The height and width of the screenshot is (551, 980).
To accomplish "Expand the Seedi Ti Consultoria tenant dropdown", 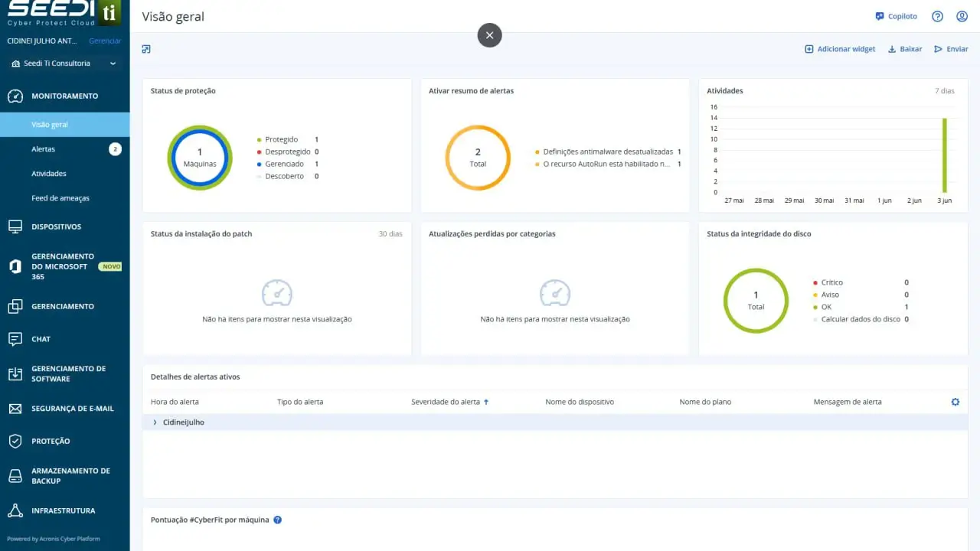I will [113, 64].
